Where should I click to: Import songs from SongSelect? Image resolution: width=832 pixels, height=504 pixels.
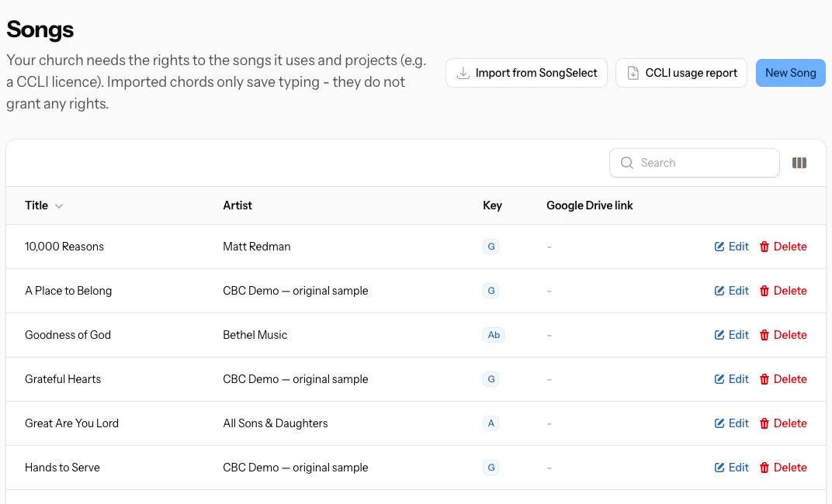pos(526,73)
